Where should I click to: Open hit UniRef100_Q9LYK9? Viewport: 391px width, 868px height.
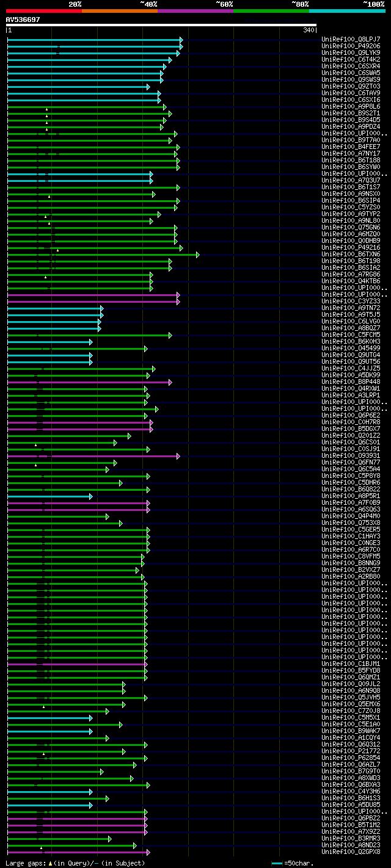351,52
